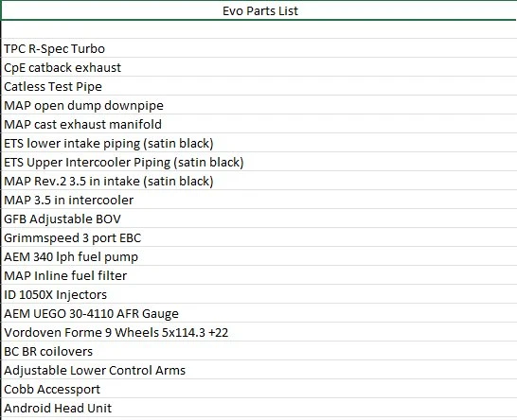Select Vordoven Forme 9 Wheels cell
Image resolution: width=517 pixels, height=420 pixels.
[259, 332]
